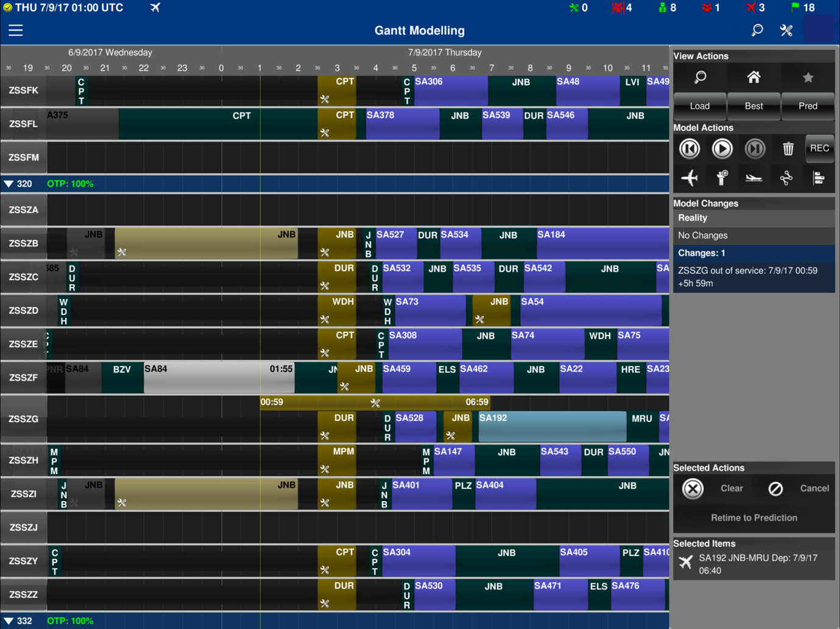Toggle the REC recording button
Image resolution: width=840 pixels, height=629 pixels.
click(819, 149)
